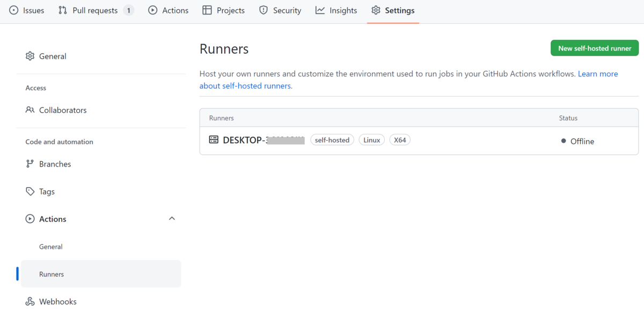Click the Runners column header
Screen dimensions: 644x309
(221, 118)
